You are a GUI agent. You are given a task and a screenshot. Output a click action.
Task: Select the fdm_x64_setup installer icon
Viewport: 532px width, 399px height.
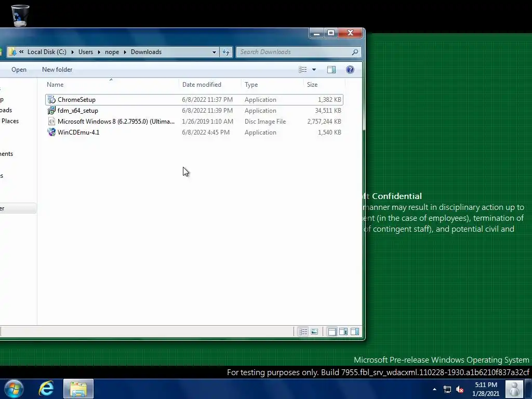tap(51, 110)
